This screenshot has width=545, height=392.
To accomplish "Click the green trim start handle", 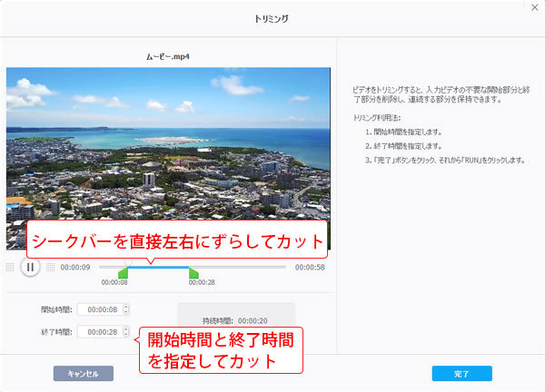I will point(123,273).
